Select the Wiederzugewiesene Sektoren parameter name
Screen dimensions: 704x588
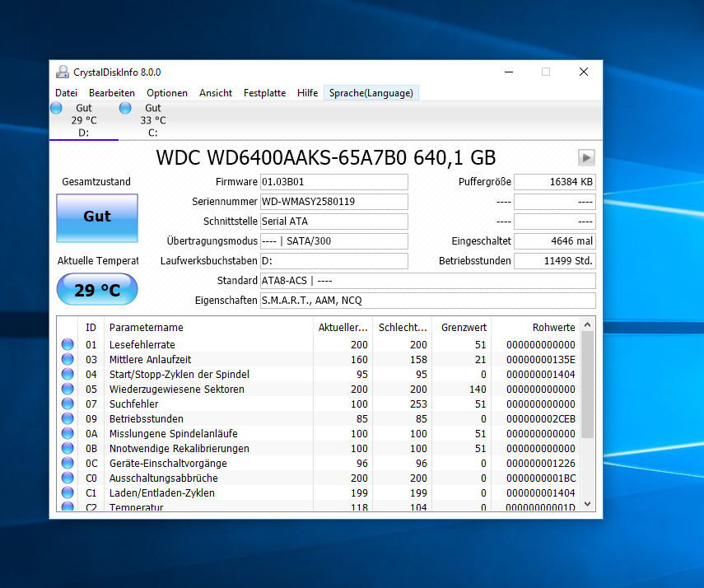click(177, 389)
